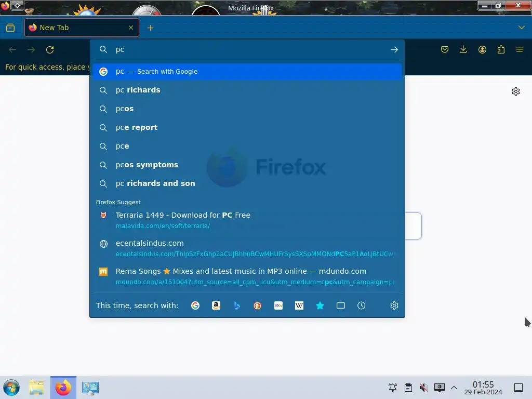Open the application hamburger menu
Viewport: 532px width, 399px height.
(x=520, y=49)
